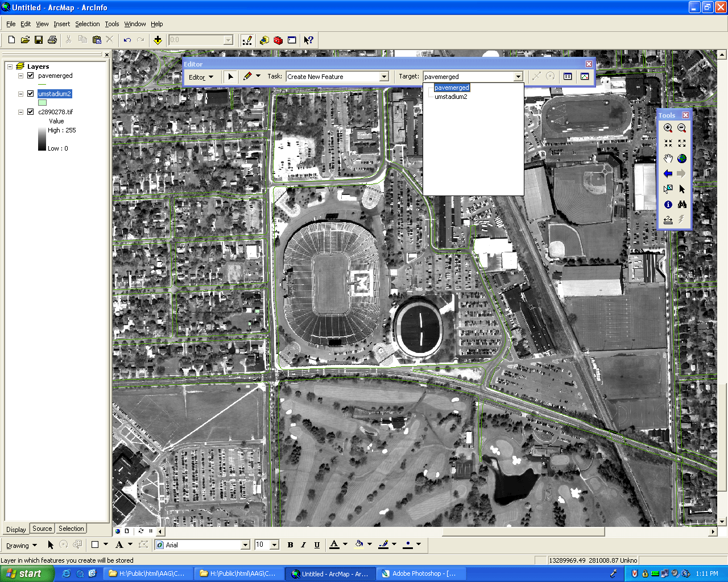728x582 pixels.
Task: Open ArcToolbox from the toolbar
Action: click(278, 40)
